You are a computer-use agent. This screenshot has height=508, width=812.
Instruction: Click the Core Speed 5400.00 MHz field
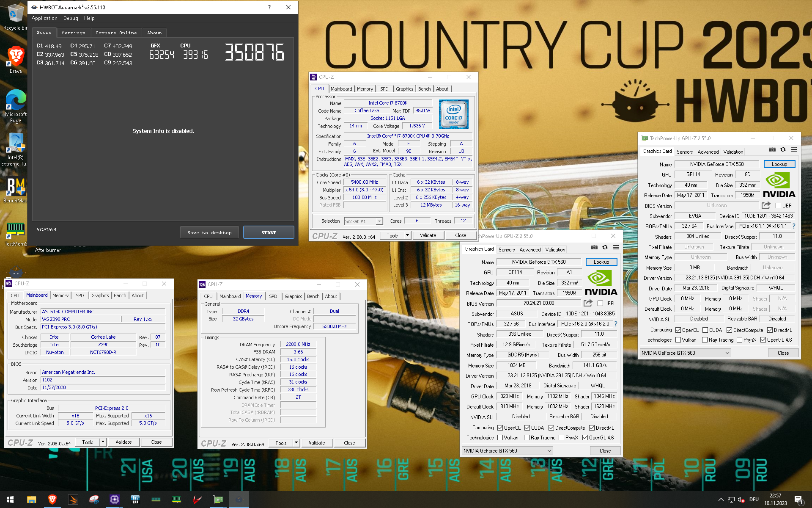(x=365, y=182)
